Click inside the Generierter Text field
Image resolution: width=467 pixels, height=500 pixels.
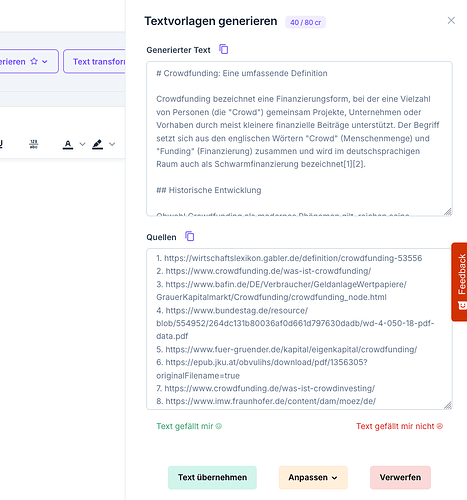pos(299,139)
